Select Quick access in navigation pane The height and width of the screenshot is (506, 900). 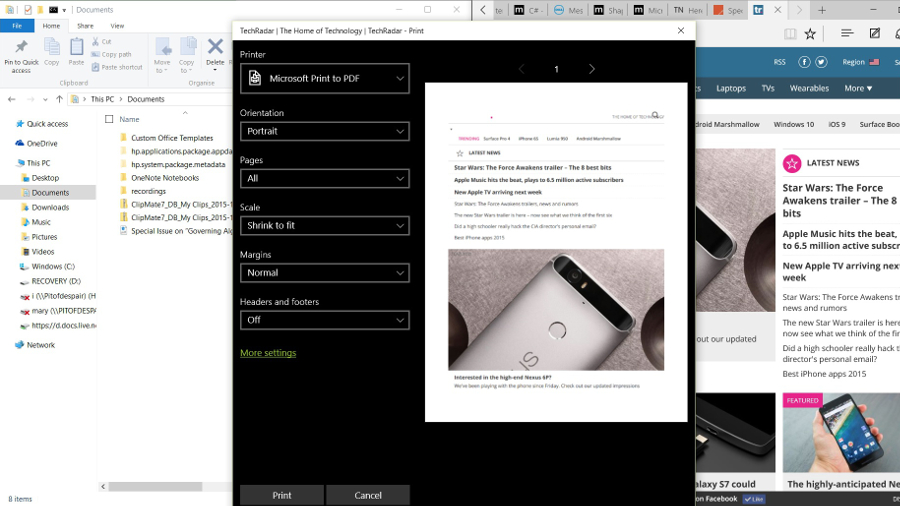47,124
